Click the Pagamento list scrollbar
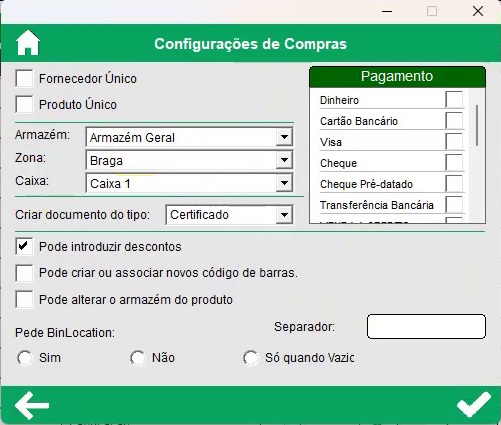The height and width of the screenshot is (425, 501). (477, 125)
